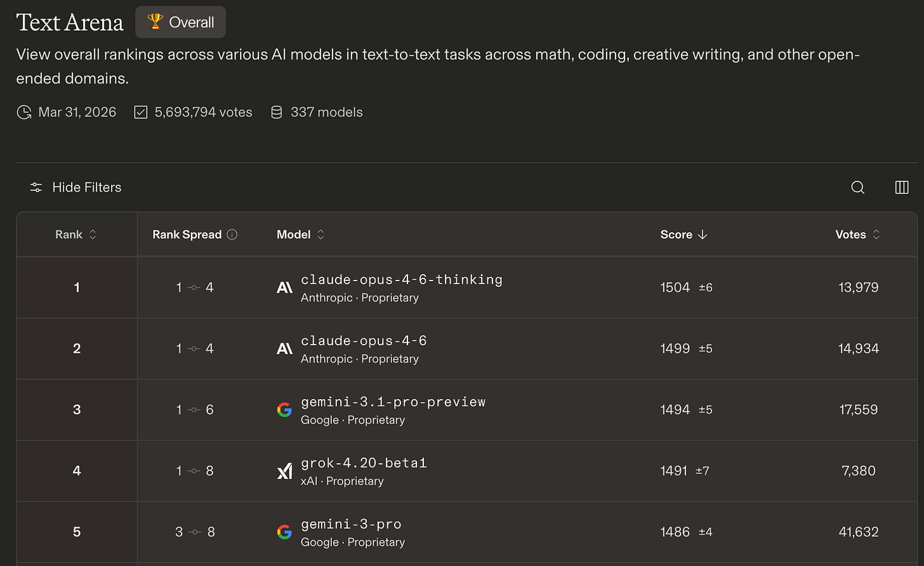
Task: Click rank number 3 in the table
Action: (77, 410)
